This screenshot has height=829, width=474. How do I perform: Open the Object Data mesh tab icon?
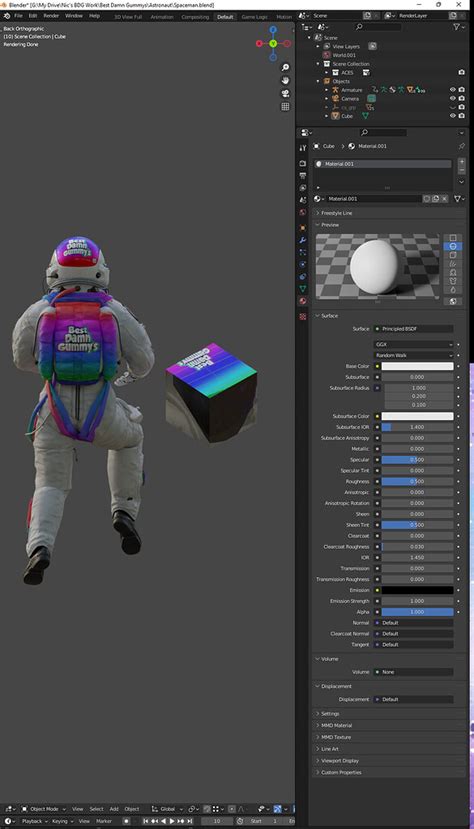pos(303,289)
